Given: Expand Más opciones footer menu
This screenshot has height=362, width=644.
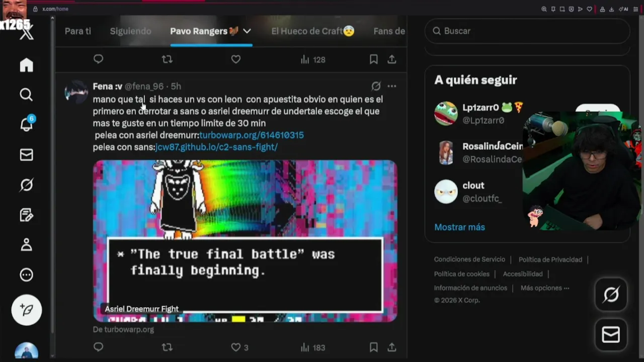Looking at the screenshot, I should pyautogui.click(x=545, y=288).
